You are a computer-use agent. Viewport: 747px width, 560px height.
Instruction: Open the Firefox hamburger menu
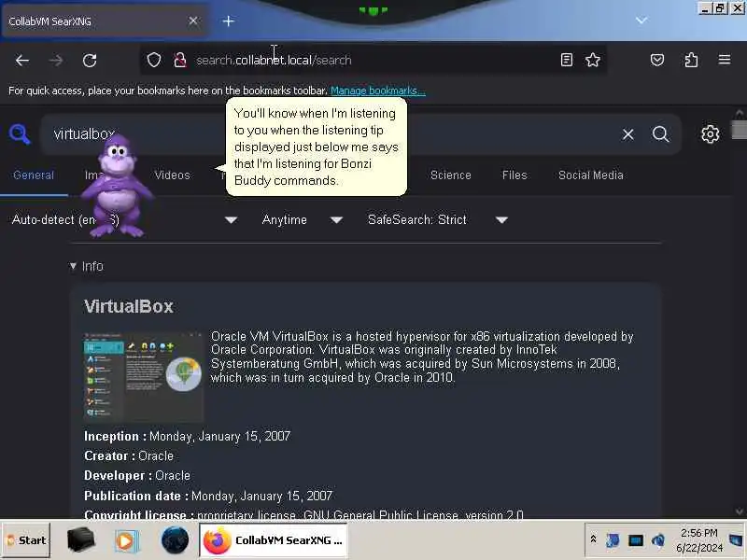pyautogui.click(x=725, y=60)
